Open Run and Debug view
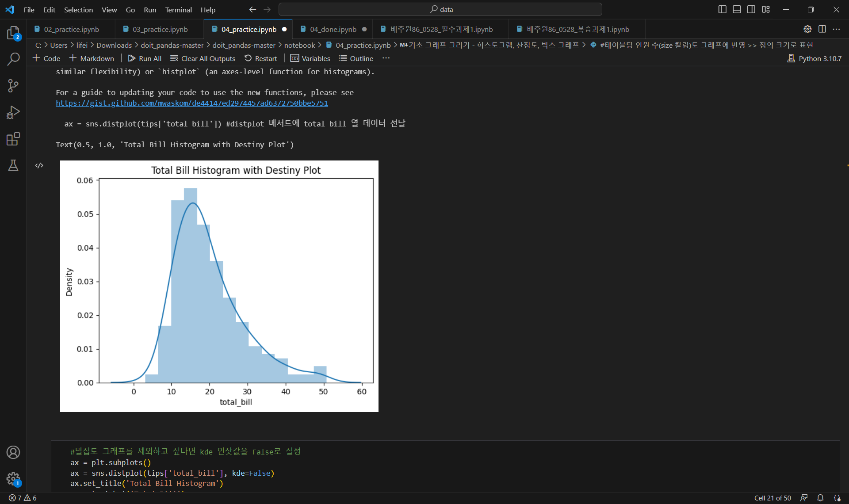The width and height of the screenshot is (849, 504). pyautogui.click(x=13, y=112)
